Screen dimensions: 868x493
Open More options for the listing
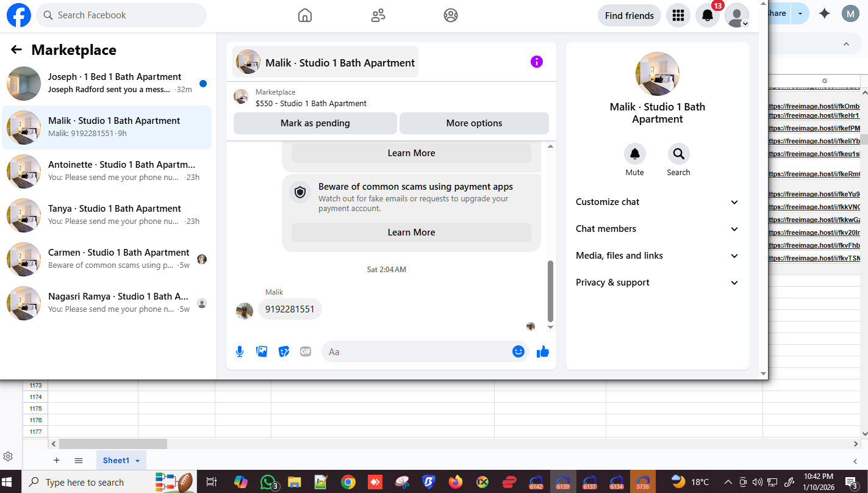474,123
